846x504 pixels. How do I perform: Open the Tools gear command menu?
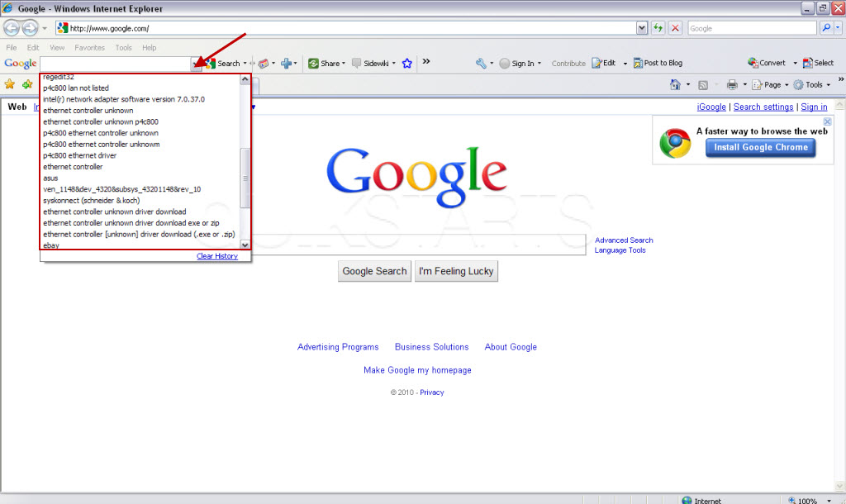coord(811,85)
